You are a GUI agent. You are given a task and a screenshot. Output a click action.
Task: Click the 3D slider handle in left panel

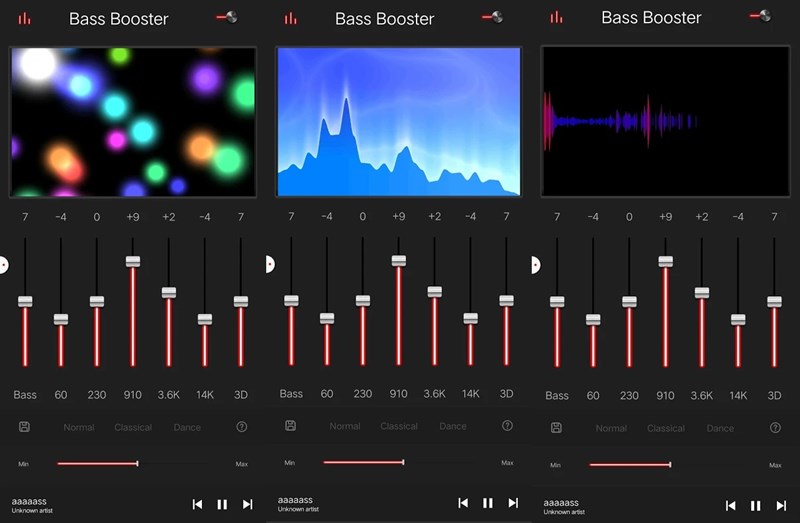(x=241, y=302)
